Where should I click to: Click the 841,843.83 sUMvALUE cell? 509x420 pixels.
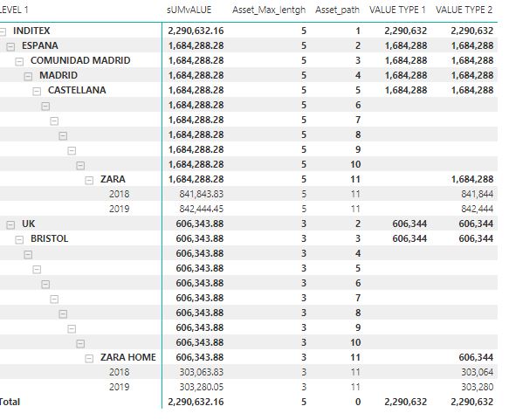202,194
